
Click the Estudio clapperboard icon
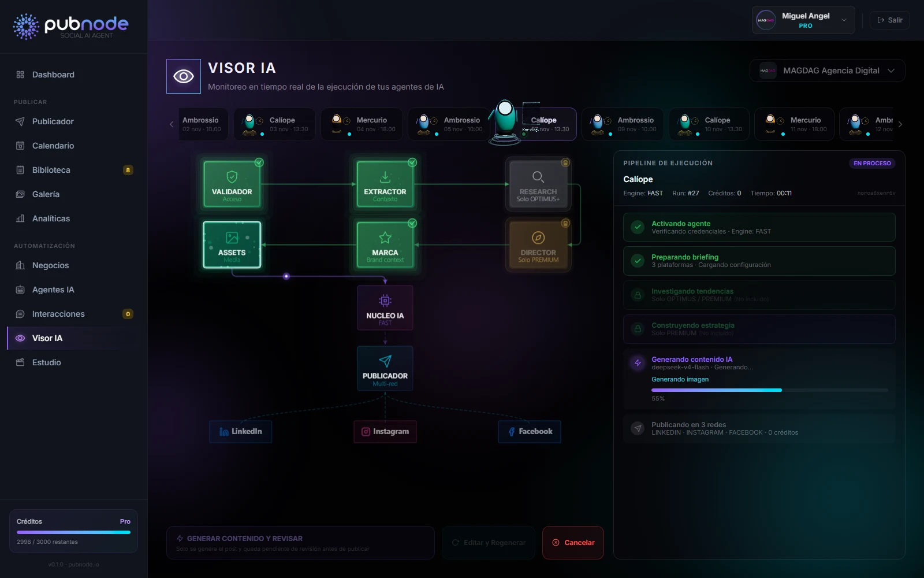(20, 362)
